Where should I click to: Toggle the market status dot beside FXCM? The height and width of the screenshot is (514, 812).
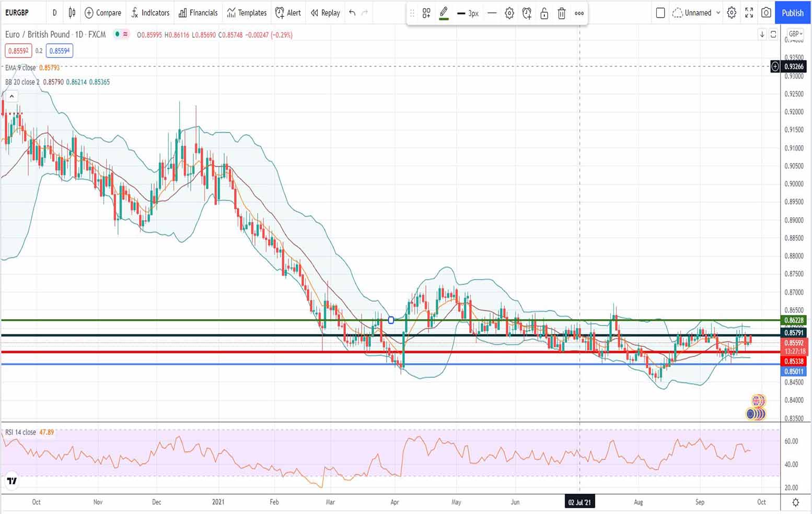point(118,34)
